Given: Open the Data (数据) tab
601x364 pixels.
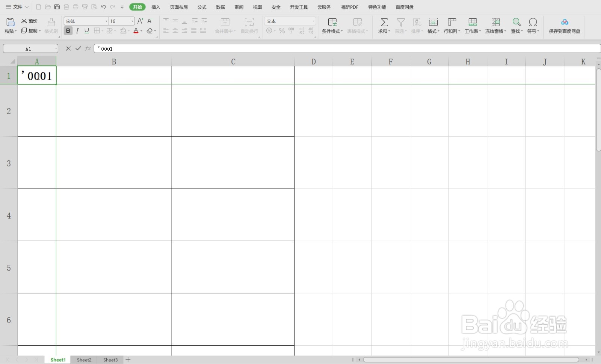Looking at the screenshot, I should coord(220,7).
